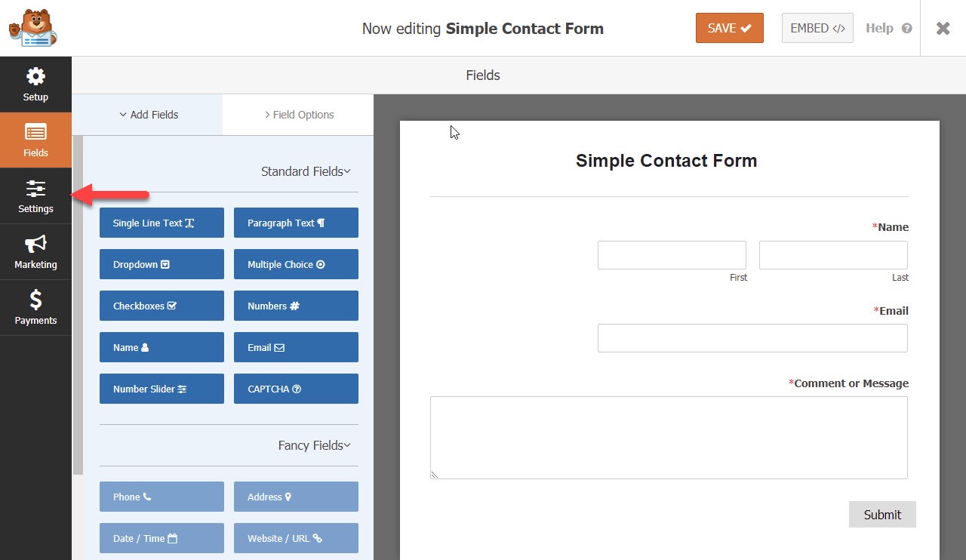The height and width of the screenshot is (560, 966).
Task: Switch to the Field Options tab
Action: tap(298, 115)
